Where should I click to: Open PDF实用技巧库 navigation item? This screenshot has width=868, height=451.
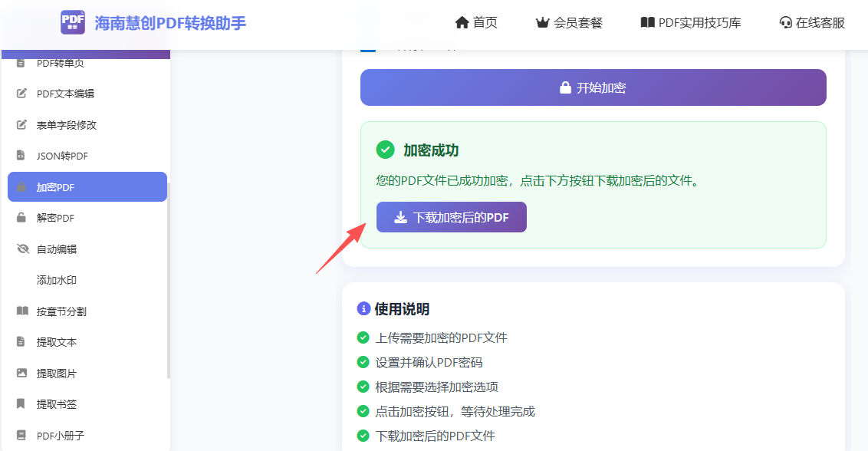690,23
